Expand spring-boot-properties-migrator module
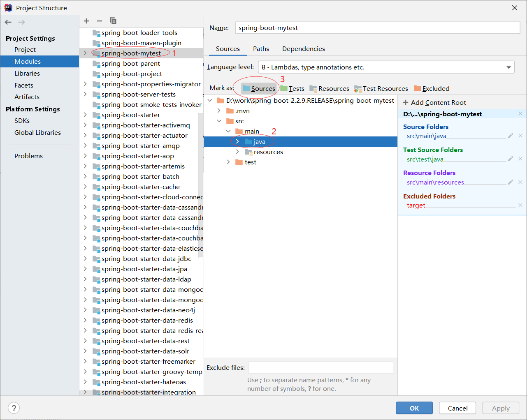This screenshot has width=527, height=420. [x=85, y=84]
